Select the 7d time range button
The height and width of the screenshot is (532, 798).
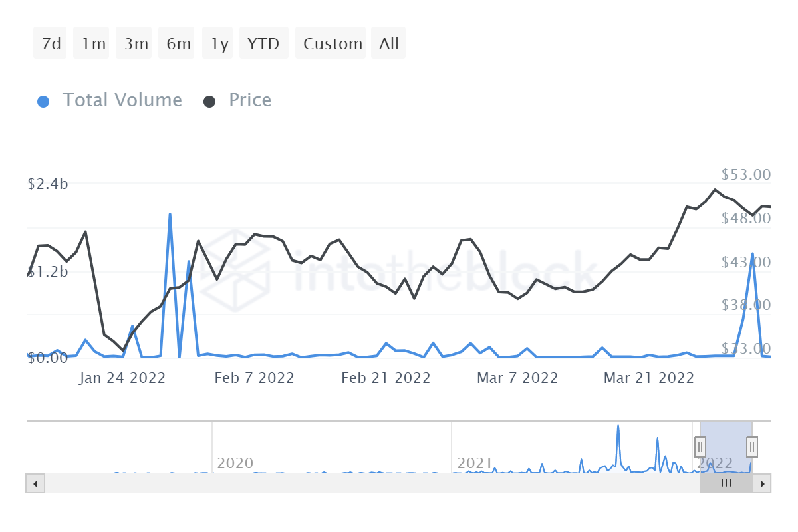tap(51, 44)
